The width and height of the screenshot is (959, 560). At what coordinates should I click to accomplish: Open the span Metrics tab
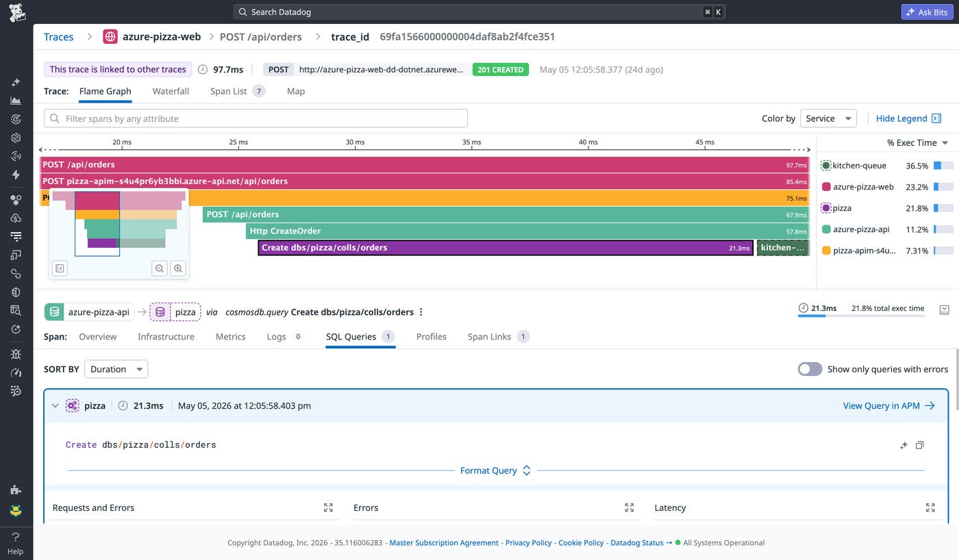point(230,337)
